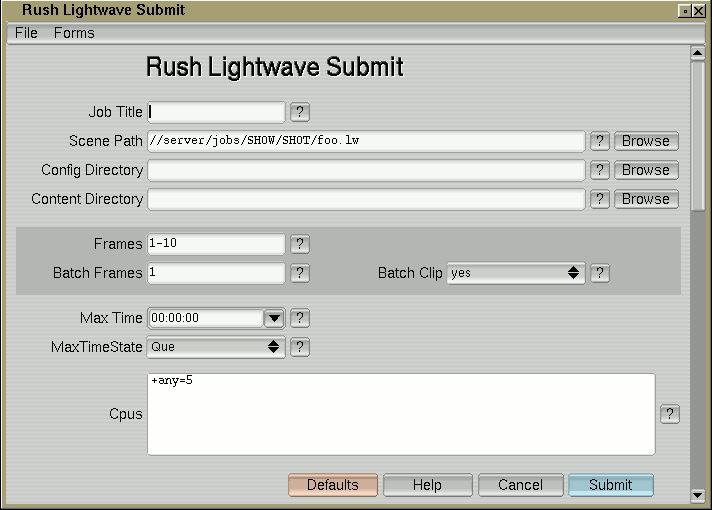Click the Max Time field 00:00:00

[206, 318]
